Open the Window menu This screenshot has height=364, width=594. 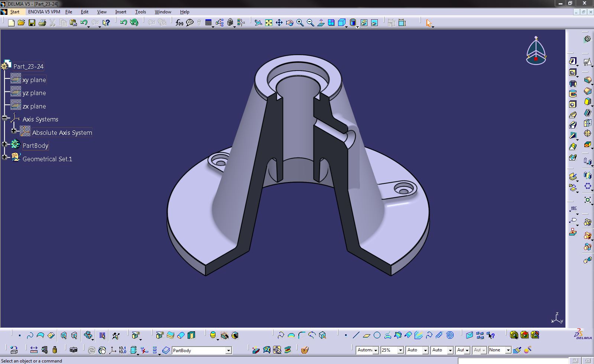[163, 12]
